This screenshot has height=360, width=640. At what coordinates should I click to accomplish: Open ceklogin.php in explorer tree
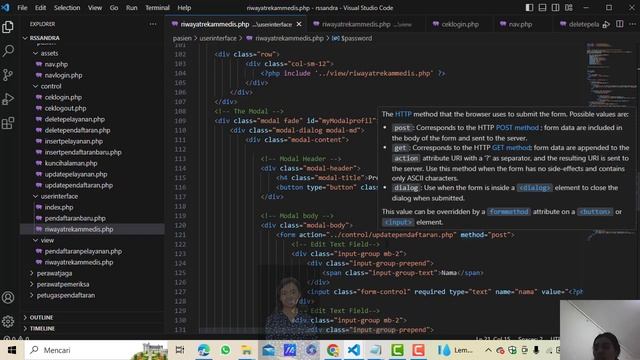click(63, 97)
